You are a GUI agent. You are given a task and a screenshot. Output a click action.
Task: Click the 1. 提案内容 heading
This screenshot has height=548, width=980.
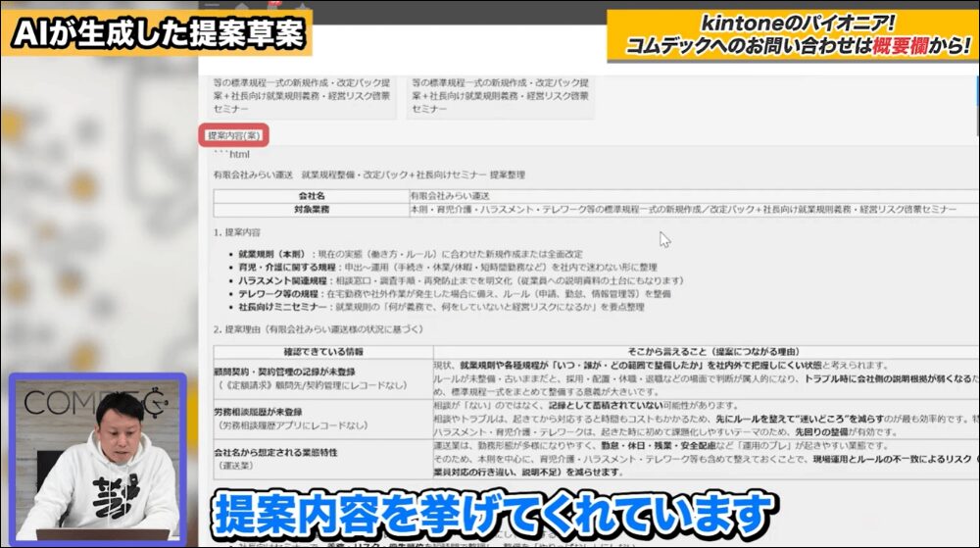(x=237, y=232)
